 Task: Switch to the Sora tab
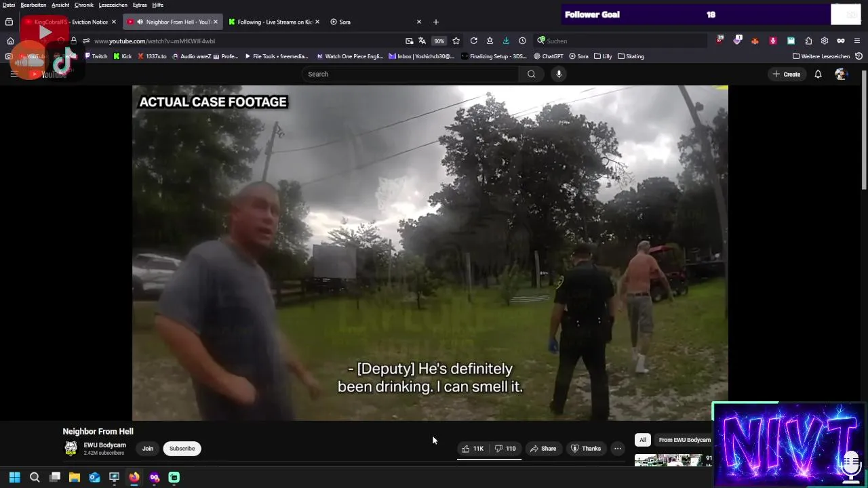(376, 22)
